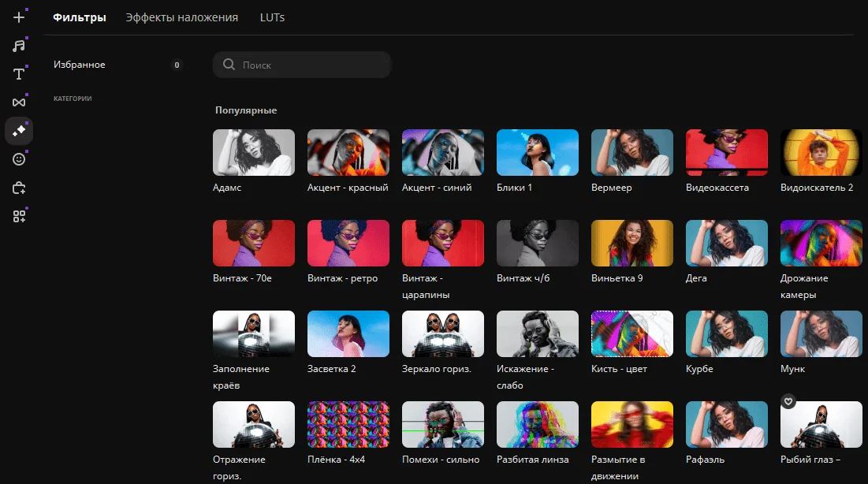Select the Винтаж - 70е thumbnail
868x484 pixels.
click(254, 243)
